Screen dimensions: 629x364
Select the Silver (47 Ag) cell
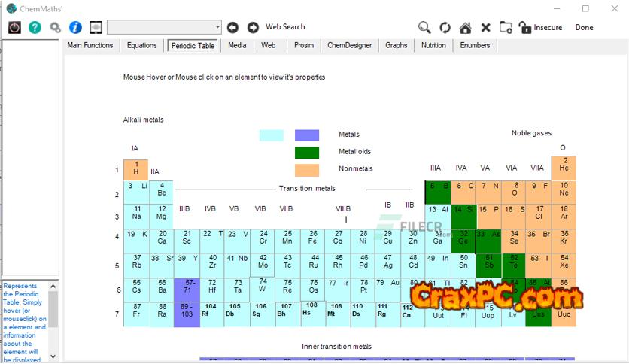coord(387,265)
